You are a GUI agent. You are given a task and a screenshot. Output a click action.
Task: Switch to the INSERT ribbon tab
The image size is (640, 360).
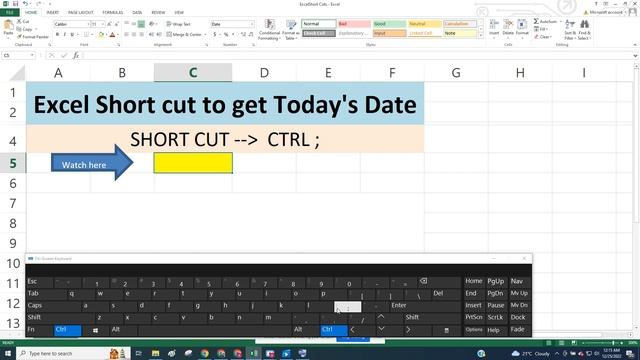53,13
